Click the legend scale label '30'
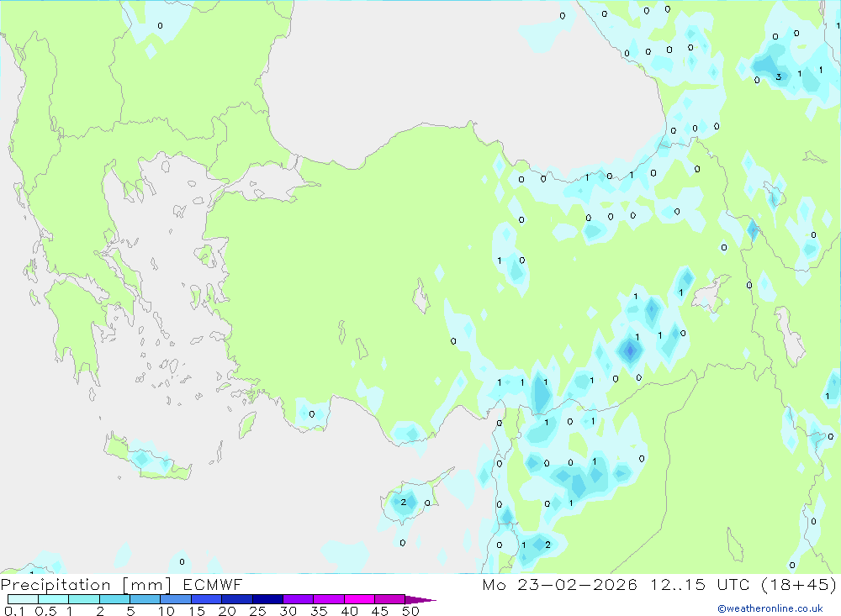This screenshot has height=616, width=841. tap(288, 611)
